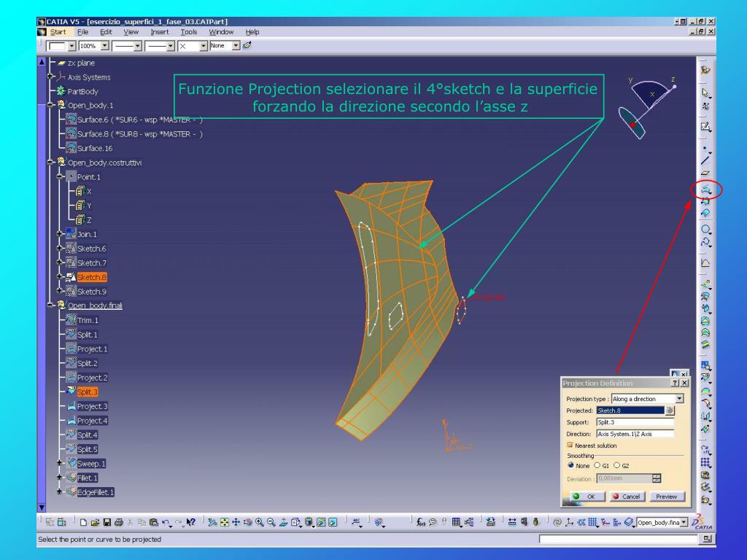Click the Direction field with Z Axis
747x560 pixels.
click(x=635, y=434)
